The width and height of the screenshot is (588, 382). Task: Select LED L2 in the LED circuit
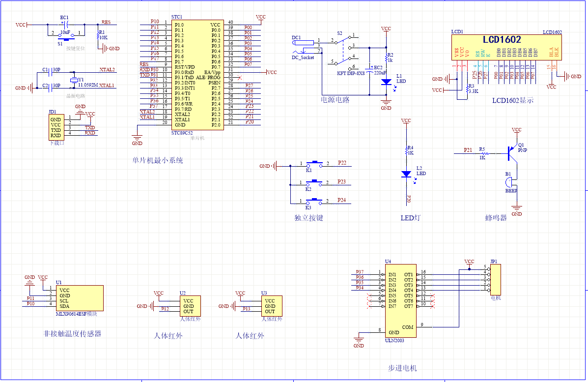(x=406, y=174)
